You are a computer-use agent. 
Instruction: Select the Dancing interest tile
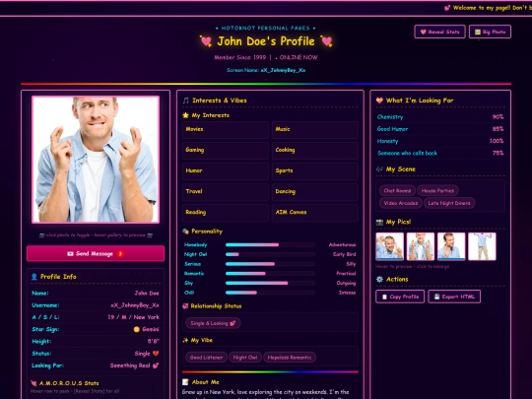point(315,191)
